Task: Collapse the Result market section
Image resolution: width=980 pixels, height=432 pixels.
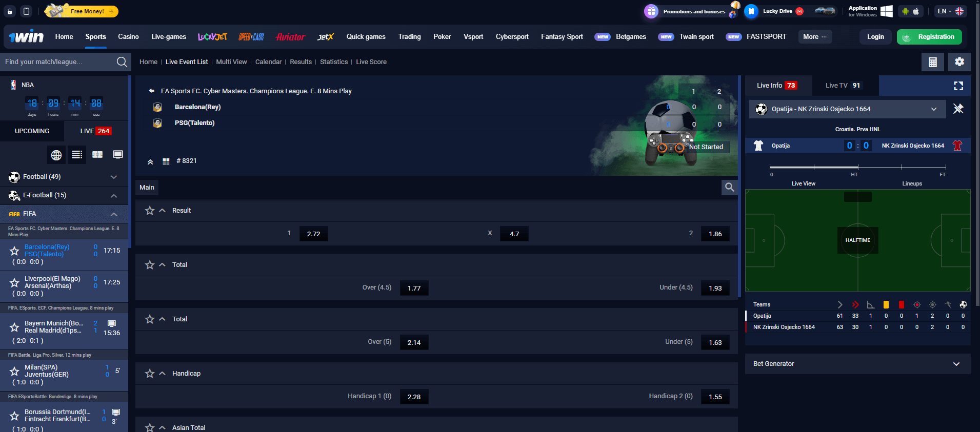Action: coord(162,211)
